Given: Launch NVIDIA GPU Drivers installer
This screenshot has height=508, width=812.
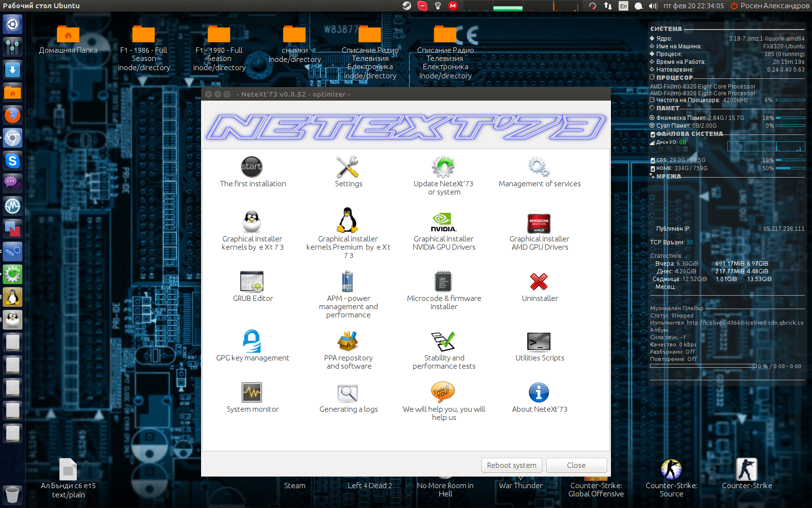Looking at the screenshot, I should tap(443, 222).
